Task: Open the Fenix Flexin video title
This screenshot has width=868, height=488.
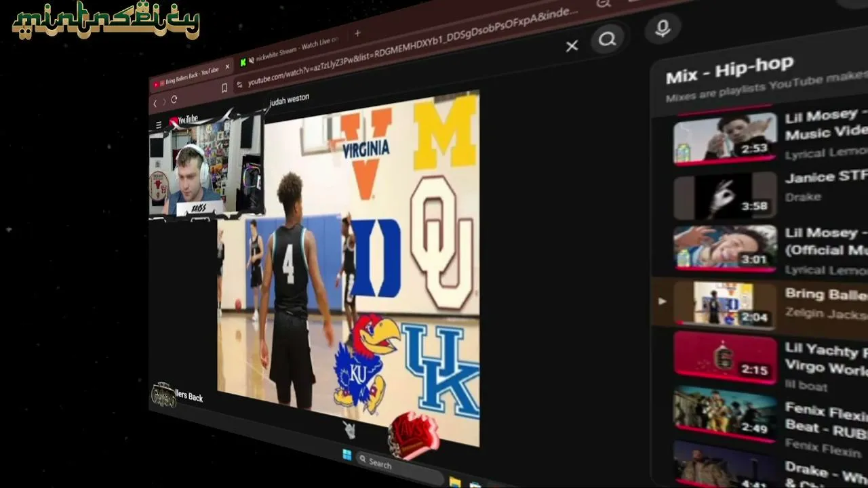Action: pyautogui.click(x=826, y=420)
